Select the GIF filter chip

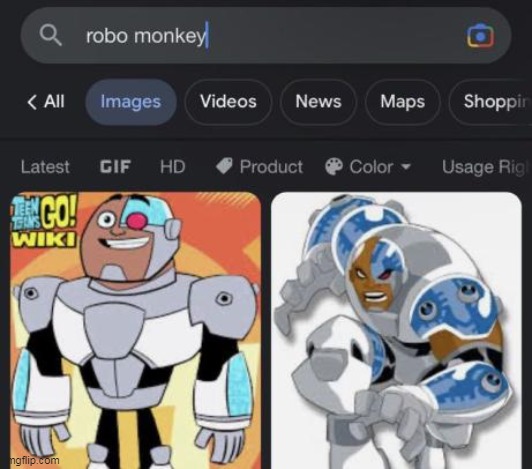pyautogui.click(x=115, y=167)
